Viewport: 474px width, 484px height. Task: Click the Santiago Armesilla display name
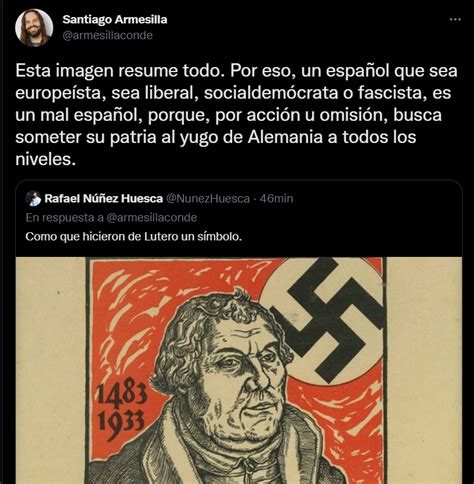pyautogui.click(x=115, y=20)
